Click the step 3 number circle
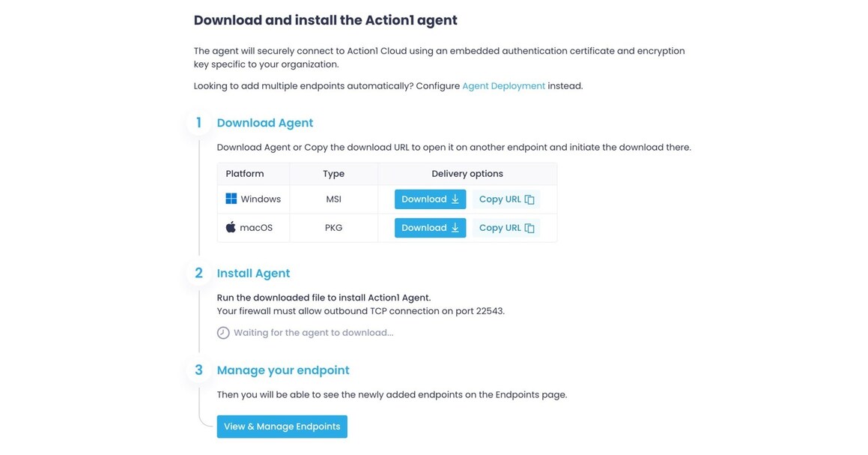This screenshot has width=868, height=455. [x=198, y=370]
